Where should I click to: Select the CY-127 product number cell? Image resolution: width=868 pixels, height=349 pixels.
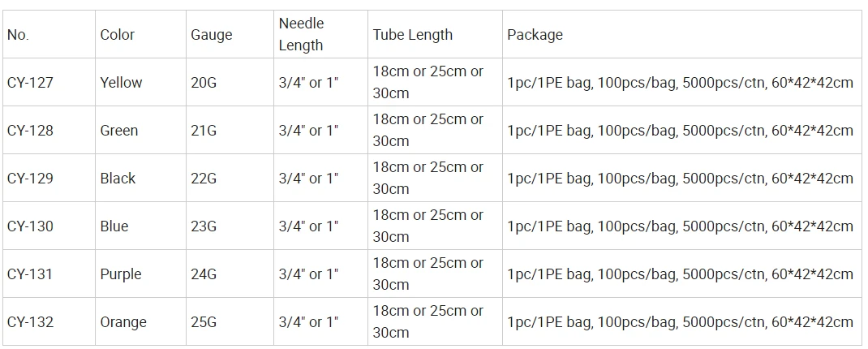[x=49, y=82]
